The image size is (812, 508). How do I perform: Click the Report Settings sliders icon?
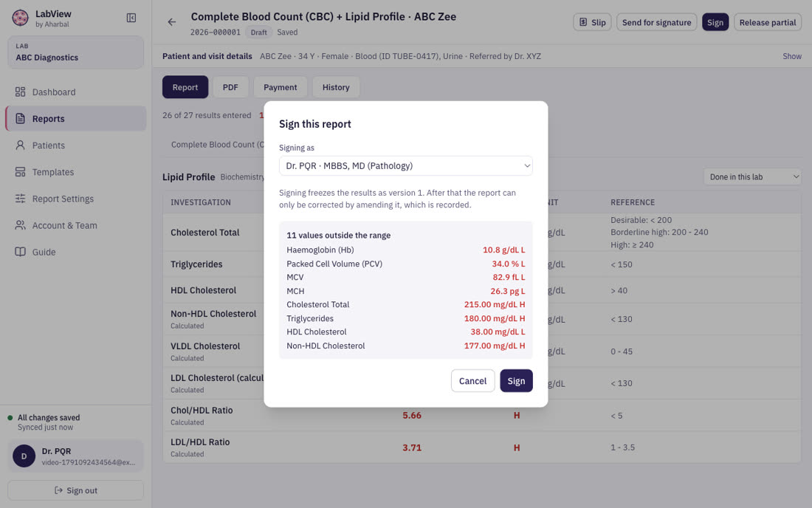click(x=20, y=199)
